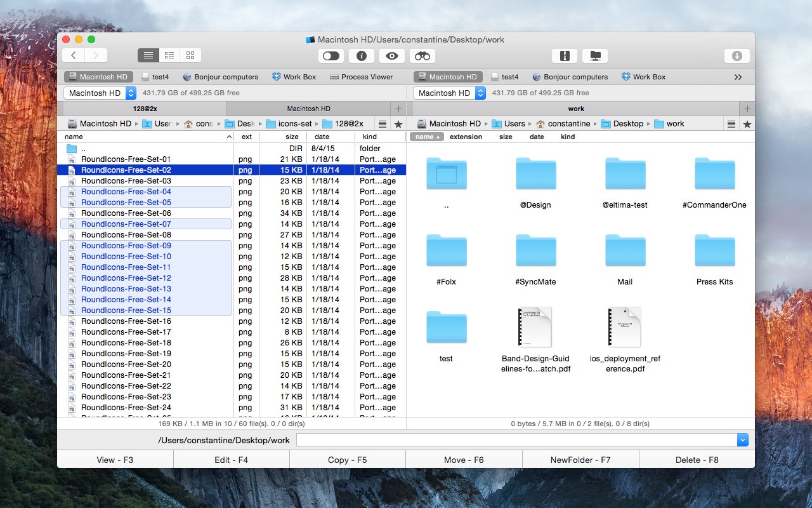812x508 pixels.
Task: Open file info with the info icon
Action: click(362, 56)
